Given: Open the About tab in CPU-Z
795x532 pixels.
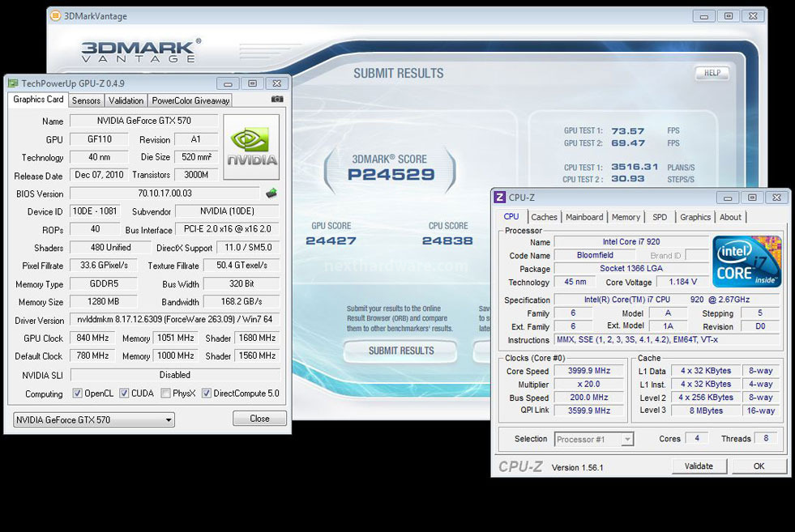Looking at the screenshot, I should point(730,217).
